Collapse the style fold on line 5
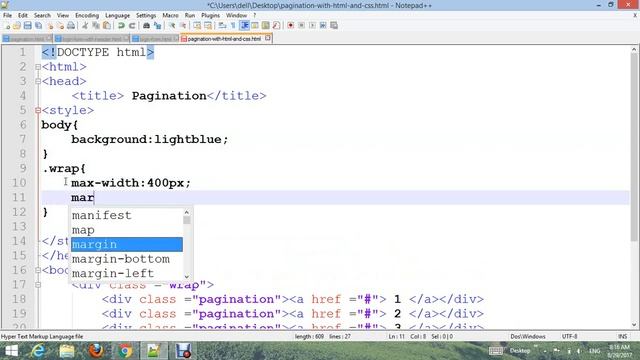This screenshot has width=640, height=360. coord(38,110)
